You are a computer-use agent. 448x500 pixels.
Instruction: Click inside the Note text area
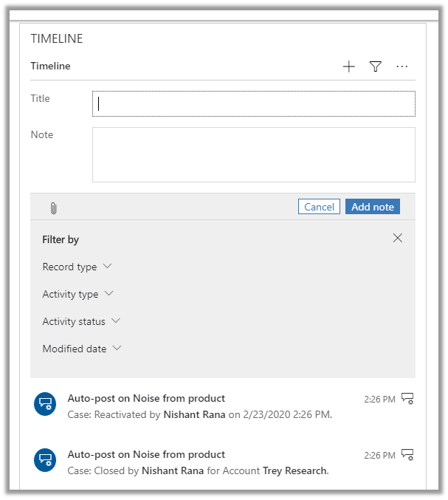point(253,154)
